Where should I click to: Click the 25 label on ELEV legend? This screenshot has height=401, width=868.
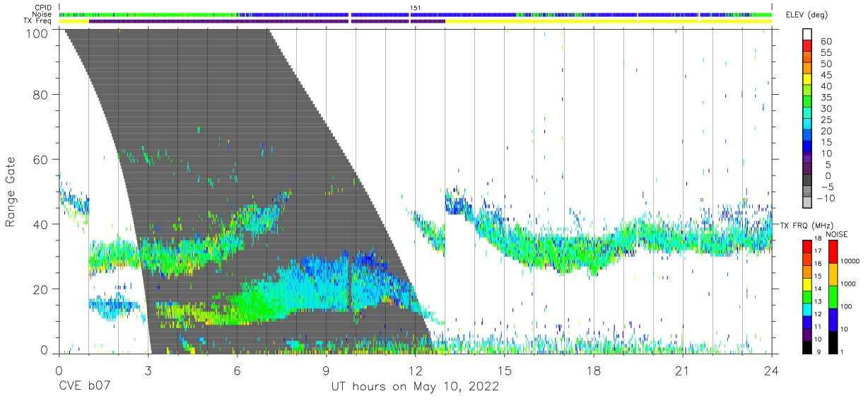826,120
